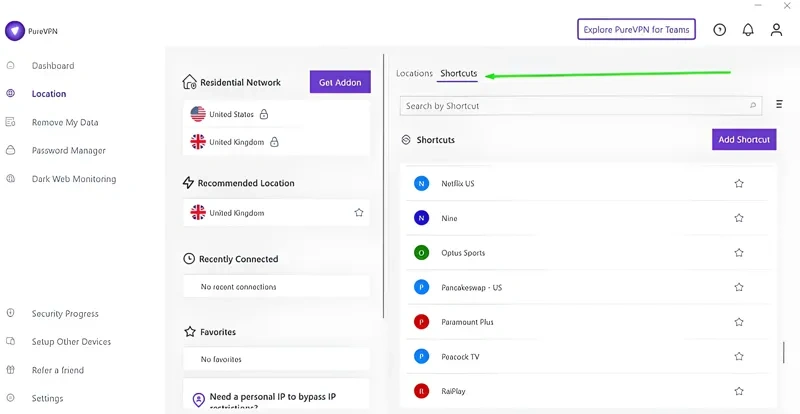
Task: Select the Optus Sports shortcut name
Action: 463,253
